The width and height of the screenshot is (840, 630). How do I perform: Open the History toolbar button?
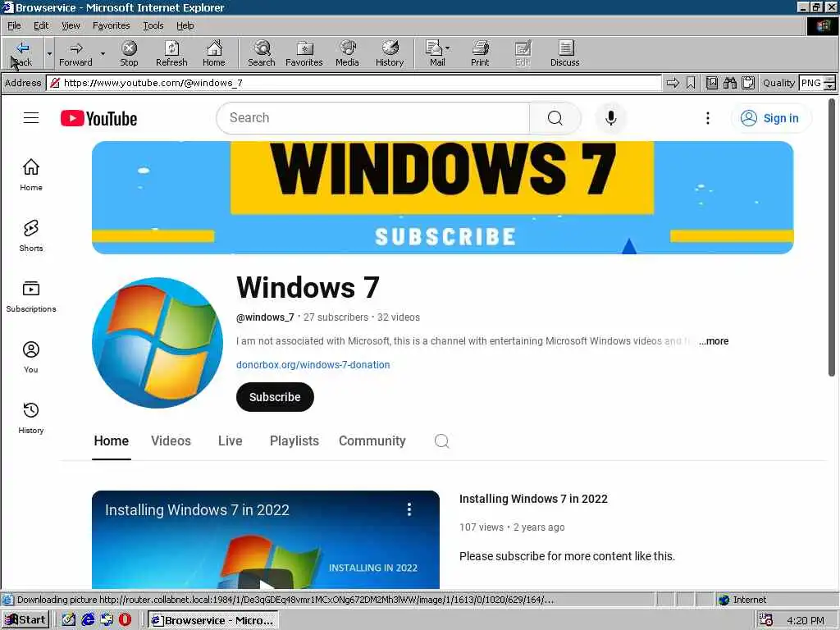coord(390,53)
